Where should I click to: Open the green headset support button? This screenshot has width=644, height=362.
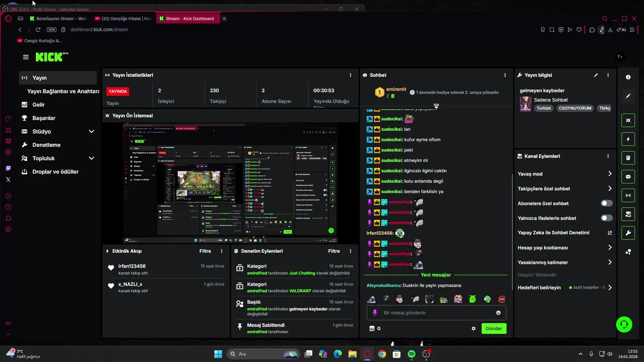(x=624, y=324)
